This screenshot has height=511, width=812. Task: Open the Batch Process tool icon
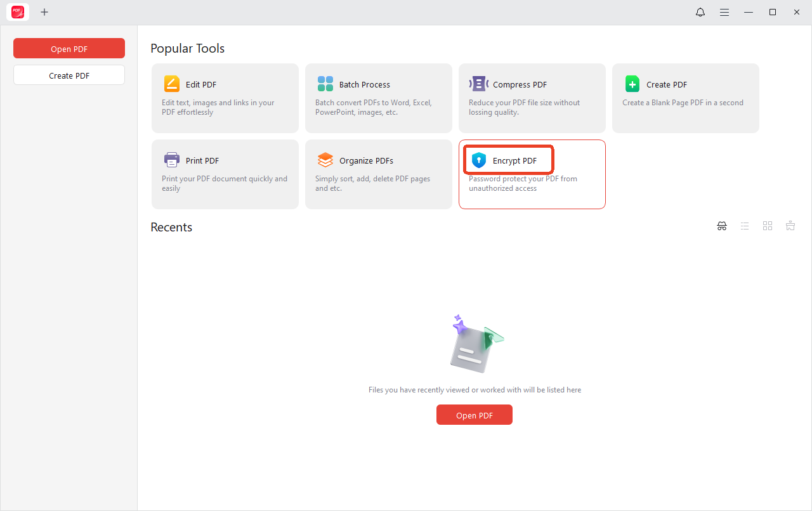325,84
